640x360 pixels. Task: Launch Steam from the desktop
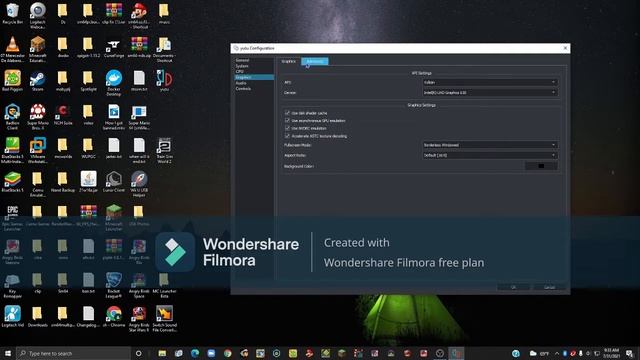(38, 81)
